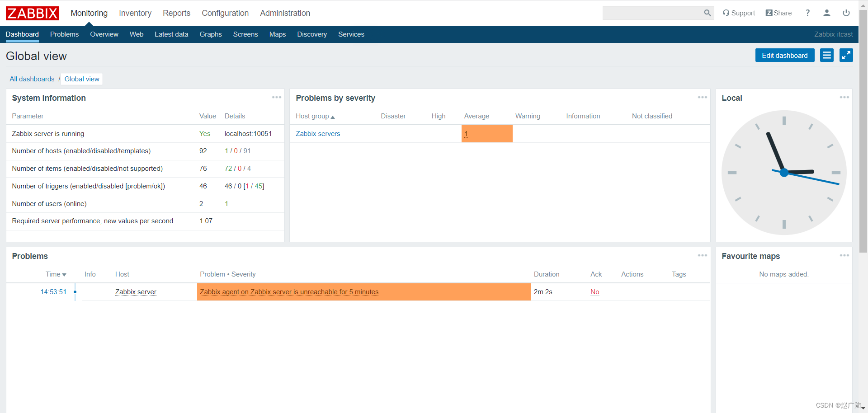
Task: Open All dashboards breadcrumb link
Action: [x=32, y=79]
